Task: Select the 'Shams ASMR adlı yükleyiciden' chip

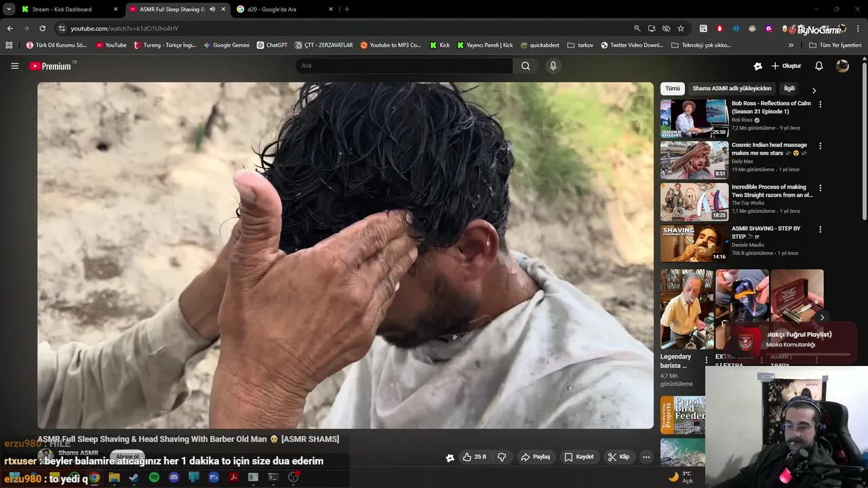Action: click(732, 89)
